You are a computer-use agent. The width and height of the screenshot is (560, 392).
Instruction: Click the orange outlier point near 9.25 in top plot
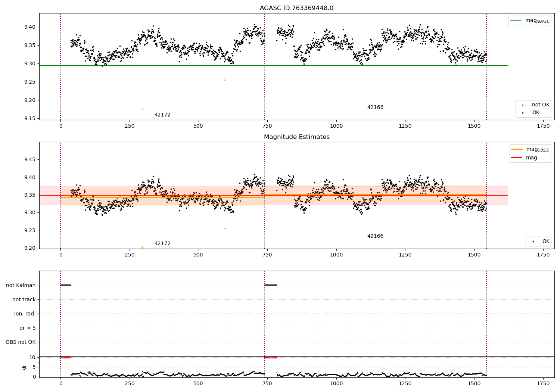[x=225, y=80]
